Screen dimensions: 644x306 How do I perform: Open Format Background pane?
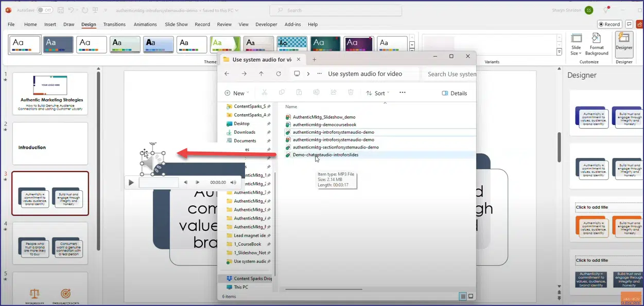(597, 45)
